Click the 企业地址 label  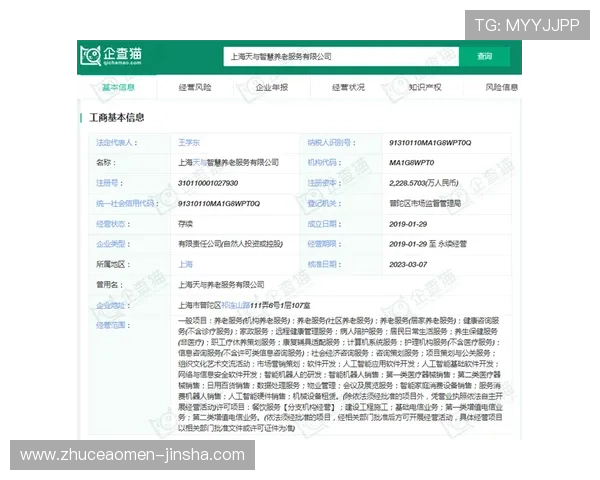[x=113, y=305]
